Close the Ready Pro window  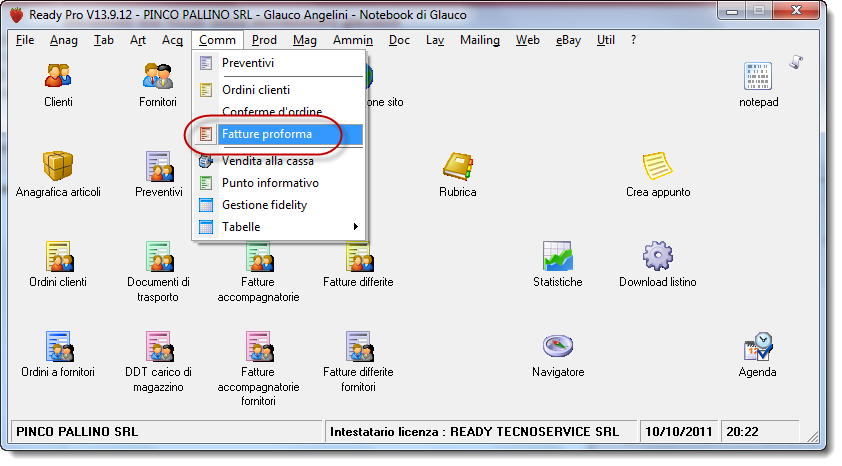point(796,11)
